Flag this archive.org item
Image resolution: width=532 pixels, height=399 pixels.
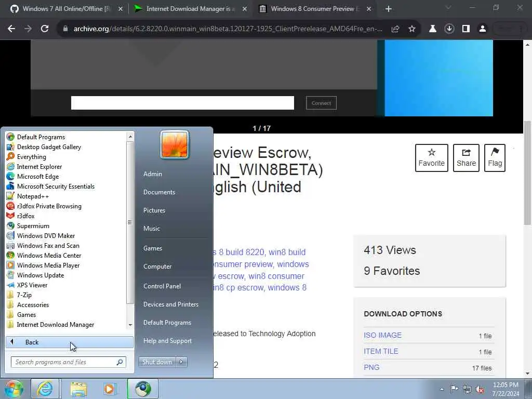click(495, 158)
